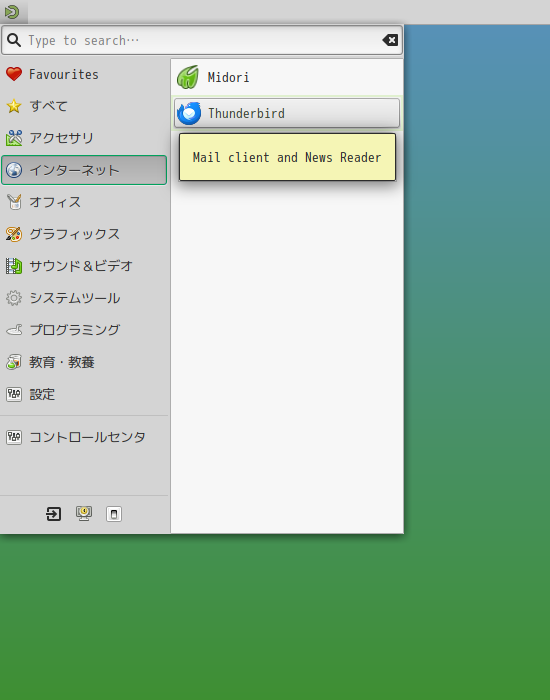Select the インターネット category
550x700 pixels.
point(84,170)
